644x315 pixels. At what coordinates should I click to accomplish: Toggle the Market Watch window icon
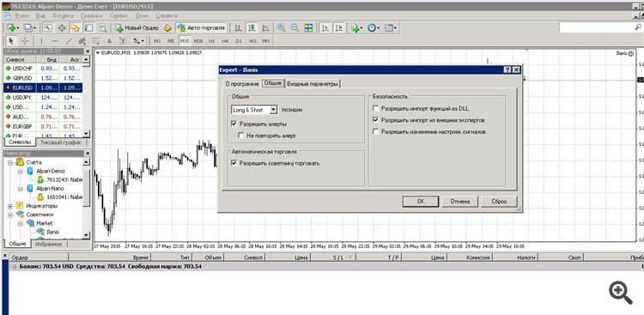click(48, 28)
